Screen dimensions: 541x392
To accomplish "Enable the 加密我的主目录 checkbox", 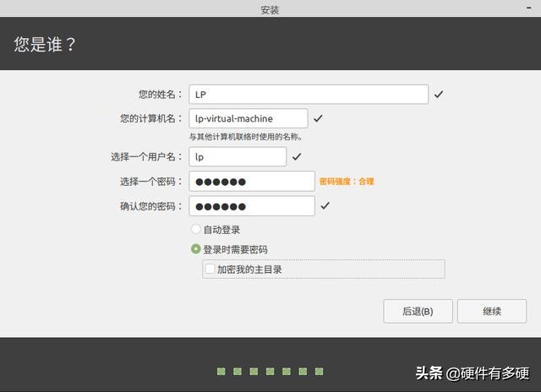I will point(210,269).
